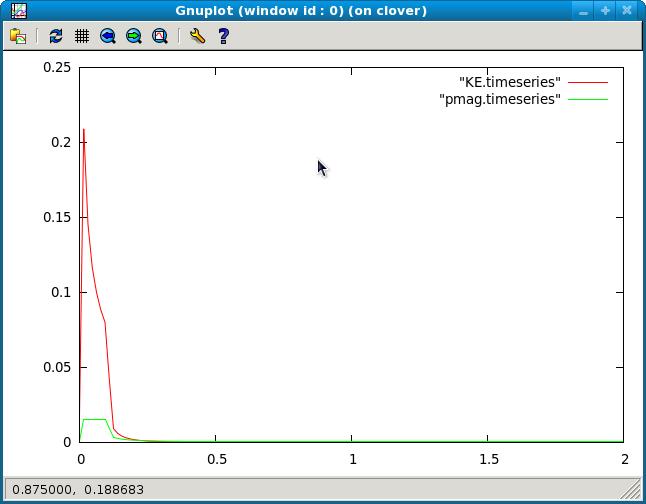Image resolution: width=646 pixels, height=504 pixels.
Task: Click the x-axis label 1.5
Action: coord(489,459)
